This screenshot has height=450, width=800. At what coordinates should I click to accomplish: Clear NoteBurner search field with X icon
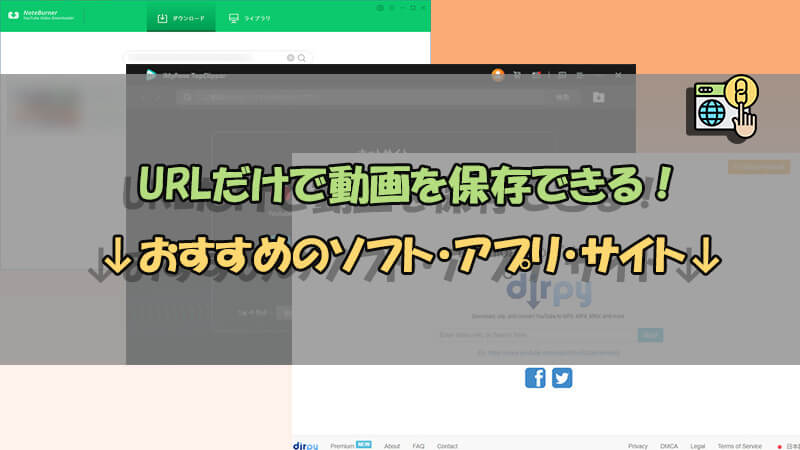(x=291, y=58)
